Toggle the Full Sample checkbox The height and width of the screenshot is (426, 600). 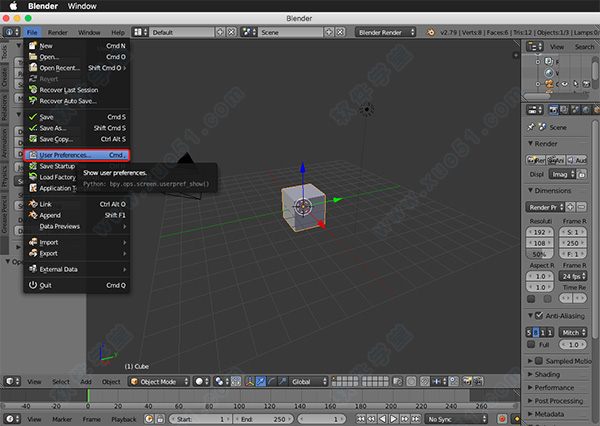[531, 344]
